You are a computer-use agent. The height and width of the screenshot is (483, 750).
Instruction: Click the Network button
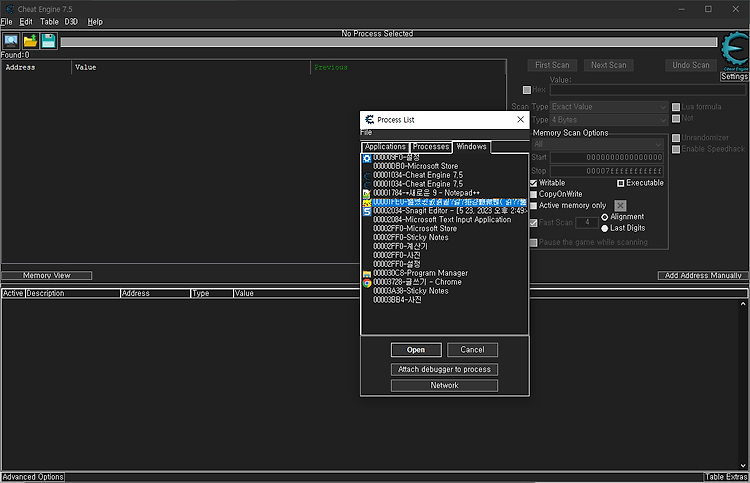444,385
